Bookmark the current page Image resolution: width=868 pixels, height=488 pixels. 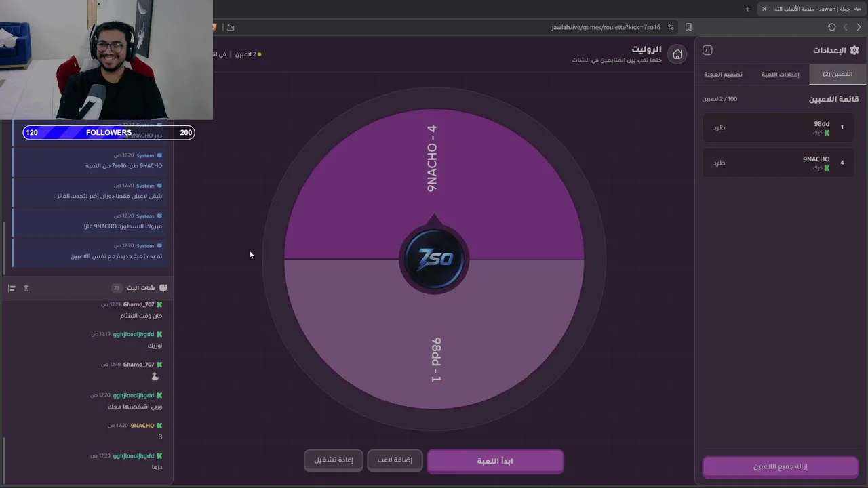click(x=688, y=27)
